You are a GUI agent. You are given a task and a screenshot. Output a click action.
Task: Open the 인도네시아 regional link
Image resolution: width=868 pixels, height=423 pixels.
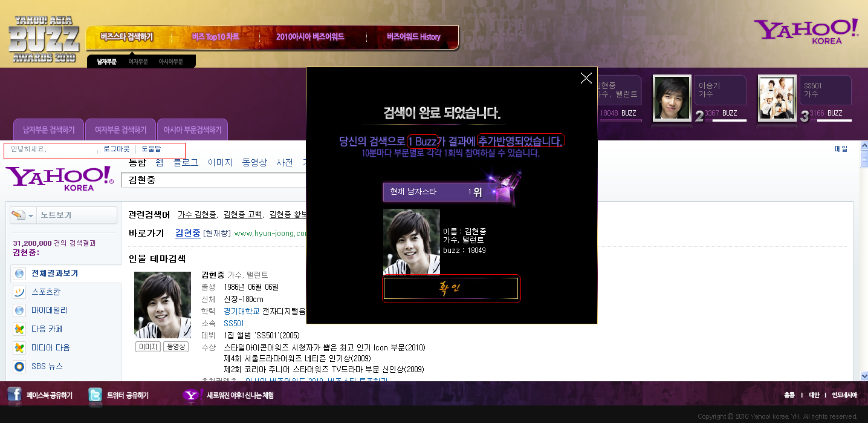click(x=844, y=396)
